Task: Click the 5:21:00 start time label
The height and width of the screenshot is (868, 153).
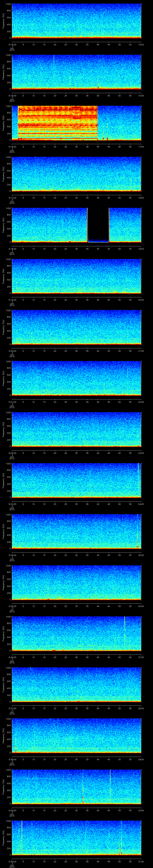Action: click(12, 402)
